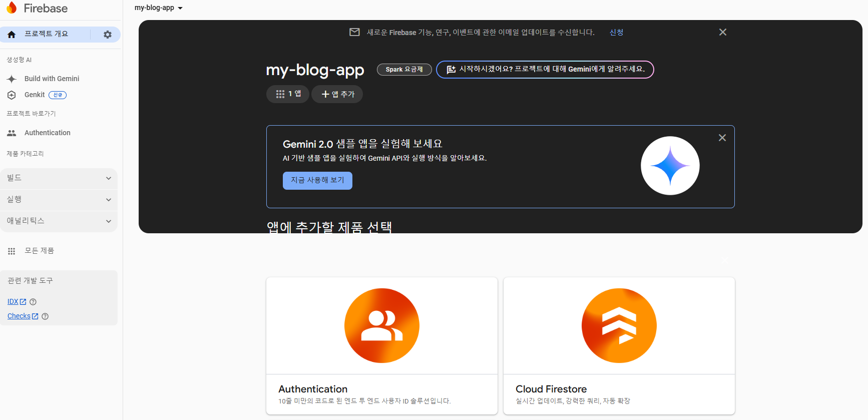
Task: Click the 생성형 AI section label
Action: 19,60
